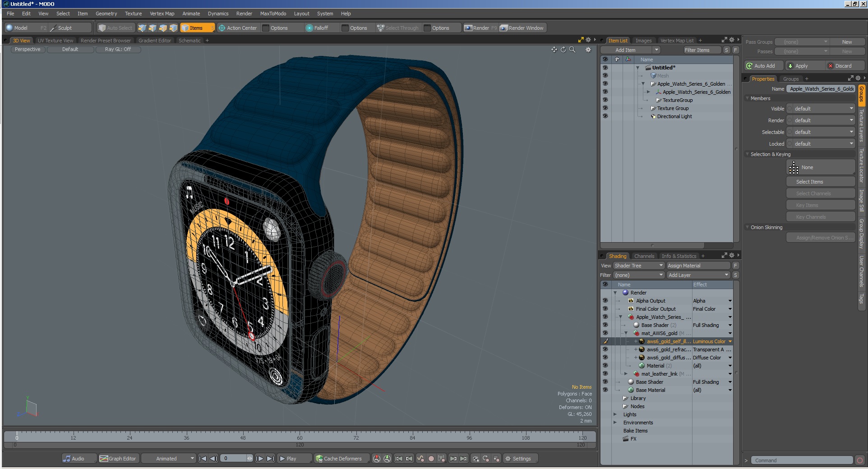Jump to last frame of timeline
Viewport: 868px width, 469px height.
[270, 459]
